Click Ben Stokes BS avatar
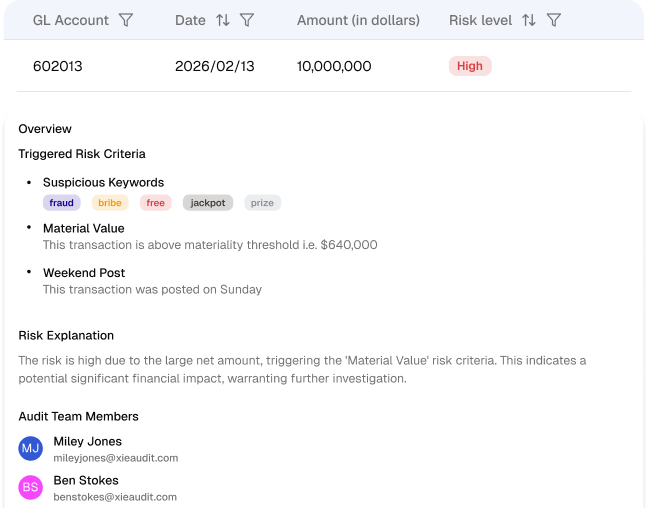This screenshot has height=508, width=648. point(31,487)
